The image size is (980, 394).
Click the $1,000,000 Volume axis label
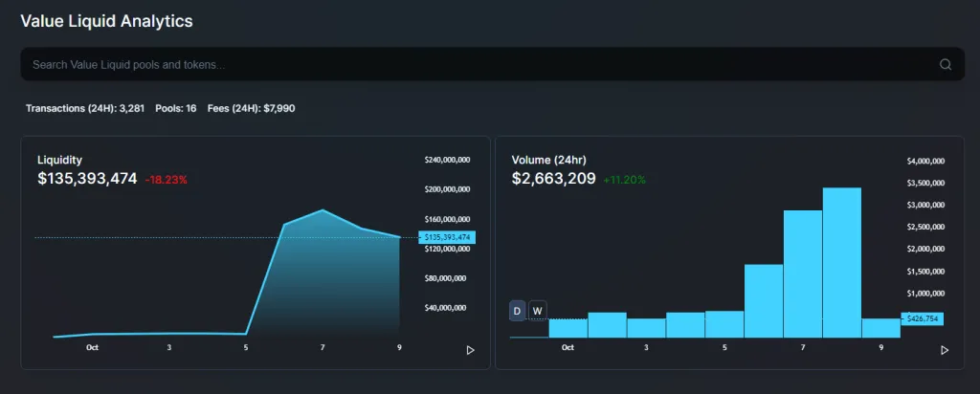(925, 293)
